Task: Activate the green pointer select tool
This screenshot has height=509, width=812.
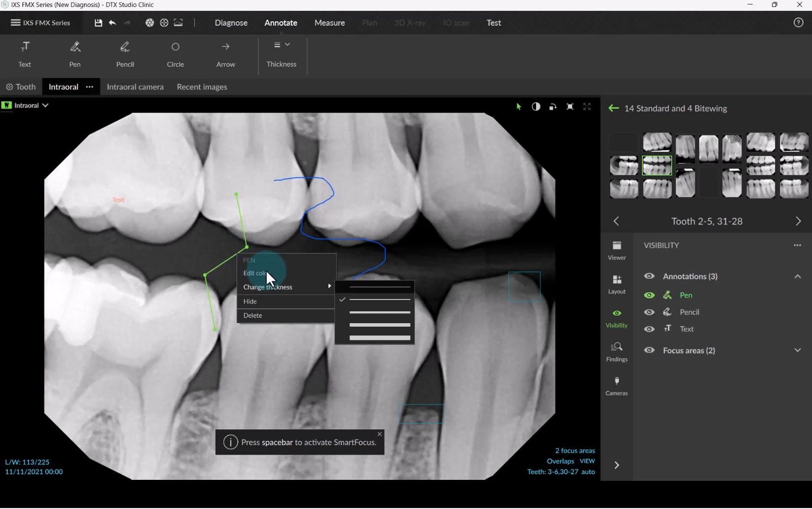Action: coord(519,107)
